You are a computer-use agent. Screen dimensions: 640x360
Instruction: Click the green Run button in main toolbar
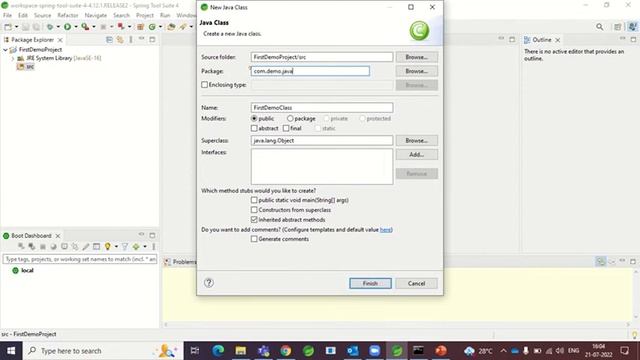(67, 27)
